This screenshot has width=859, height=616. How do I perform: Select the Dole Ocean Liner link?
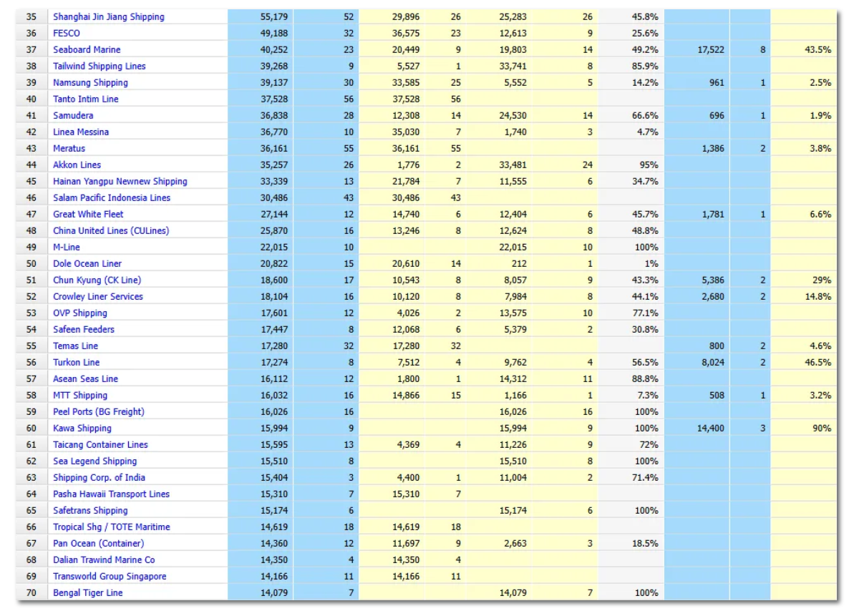[x=87, y=263]
